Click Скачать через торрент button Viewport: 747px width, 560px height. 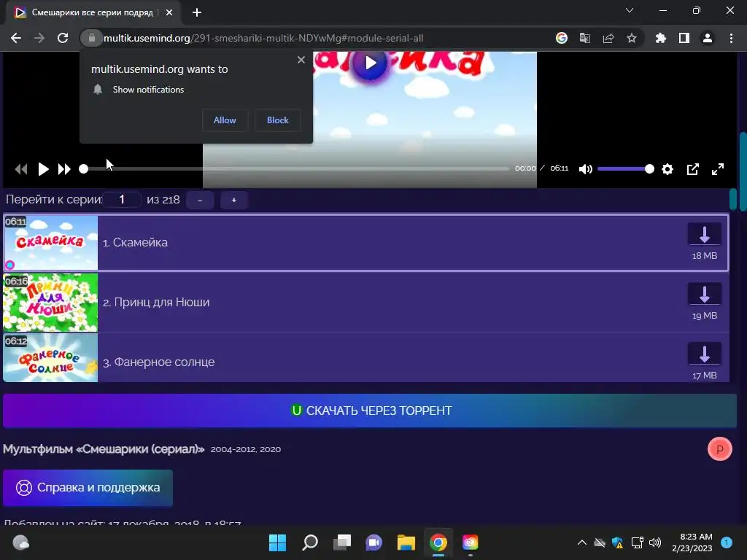[370, 411]
